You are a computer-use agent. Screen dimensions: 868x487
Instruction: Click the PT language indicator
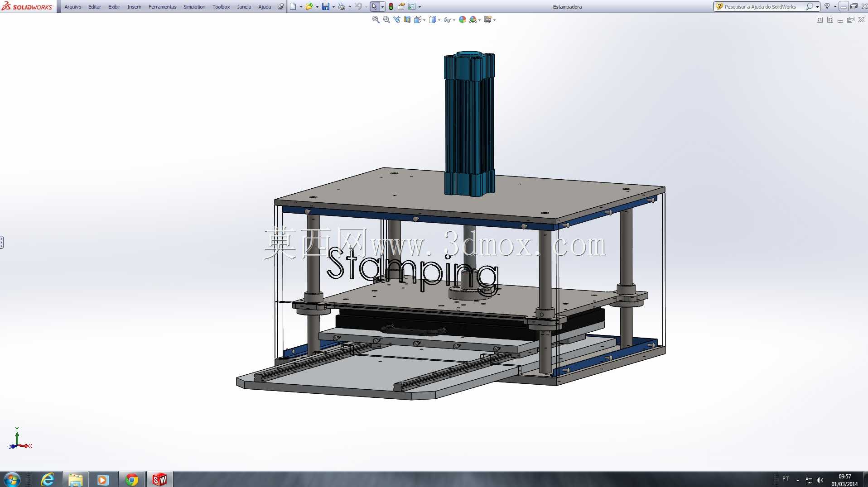tap(786, 479)
